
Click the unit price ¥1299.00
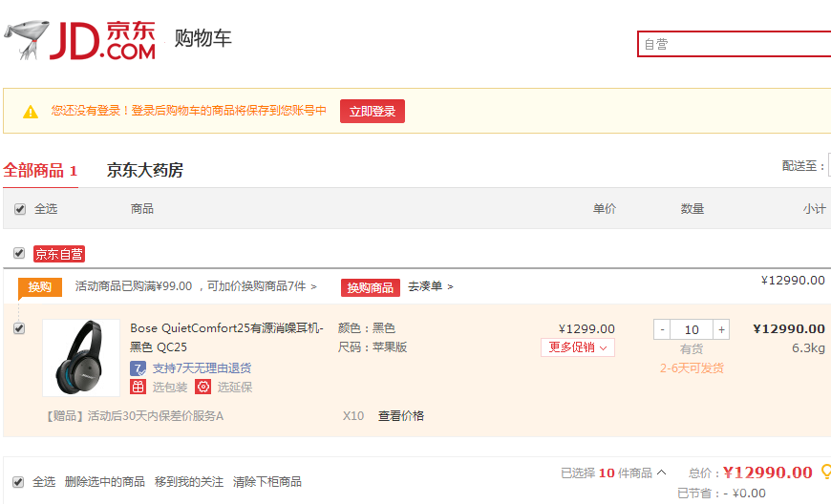[x=586, y=328]
